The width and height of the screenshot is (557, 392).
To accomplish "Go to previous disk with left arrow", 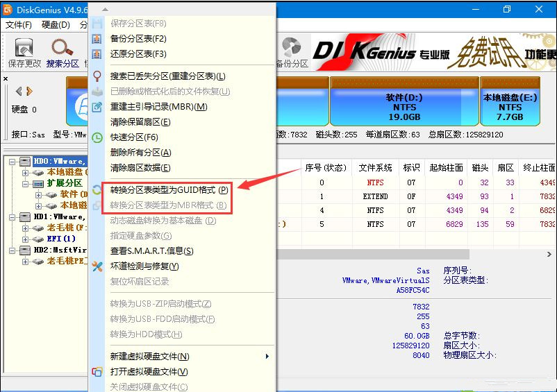I will click(x=19, y=91).
